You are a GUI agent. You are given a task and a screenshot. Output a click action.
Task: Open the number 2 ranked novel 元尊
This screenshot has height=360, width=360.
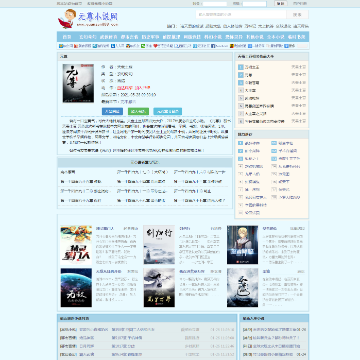pyautogui.click(x=248, y=75)
